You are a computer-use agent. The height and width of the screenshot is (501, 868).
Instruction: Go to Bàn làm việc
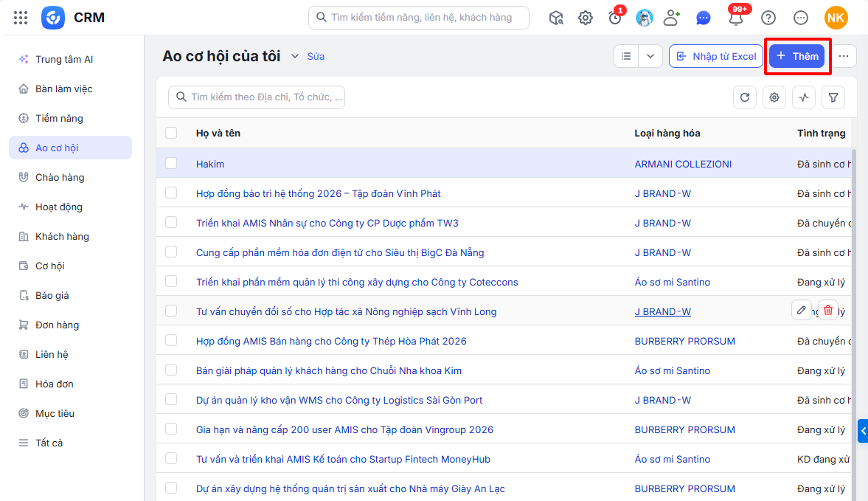coord(70,89)
